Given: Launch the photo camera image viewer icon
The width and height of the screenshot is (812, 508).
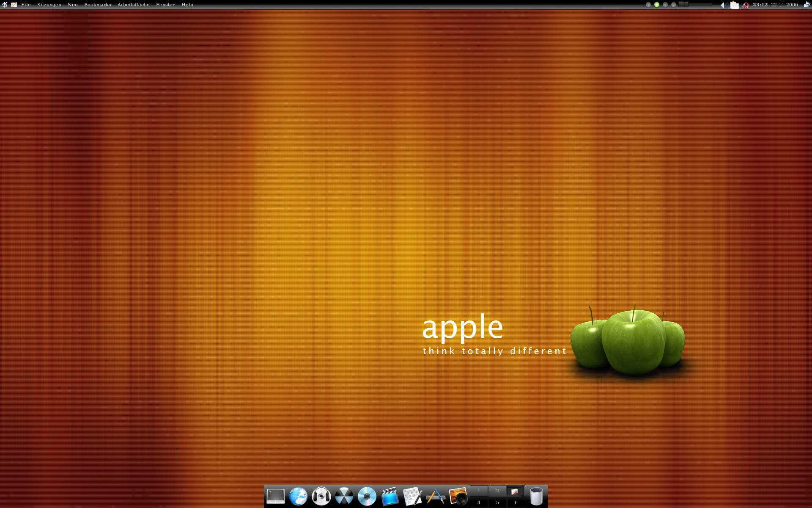Looking at the screenshot, I should [458, 496].
